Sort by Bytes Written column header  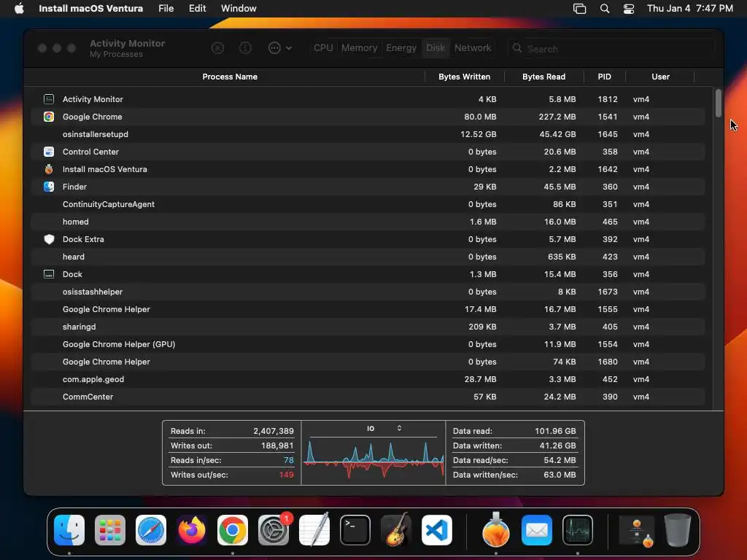tap(464, 77)
